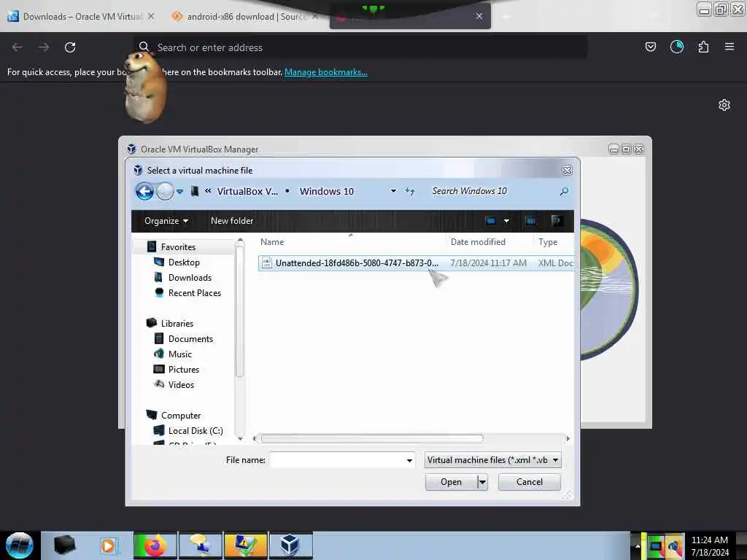
Task: Click the back arrow in the file dialog
Action: [144, 192]
